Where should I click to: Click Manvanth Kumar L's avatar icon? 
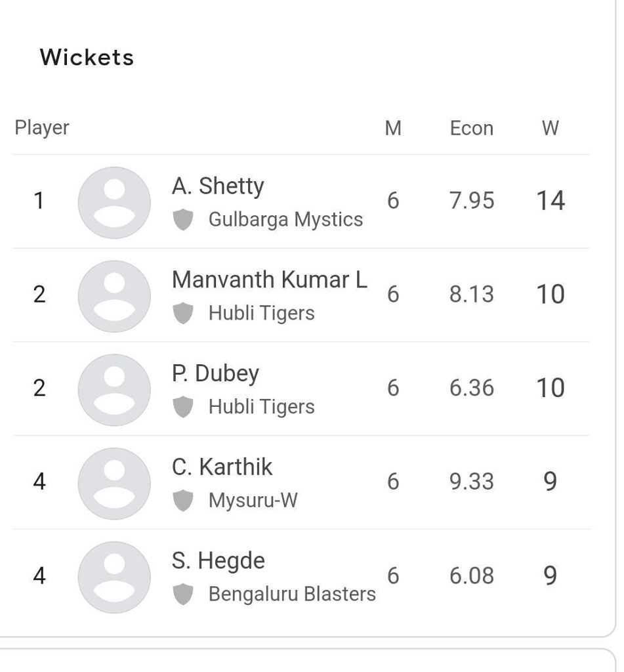point(114,296)
